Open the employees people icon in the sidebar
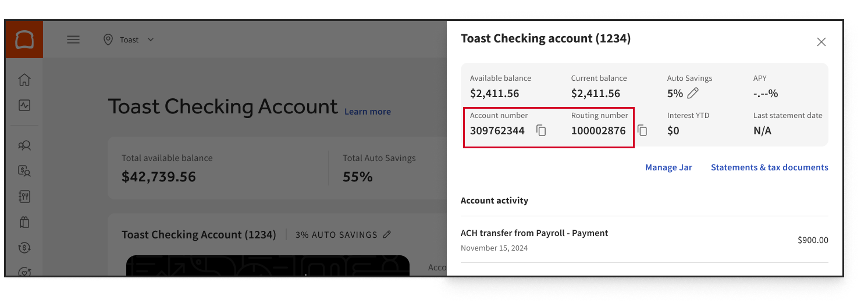This screenshot has width=868, height=307. (x=24, y=145)
